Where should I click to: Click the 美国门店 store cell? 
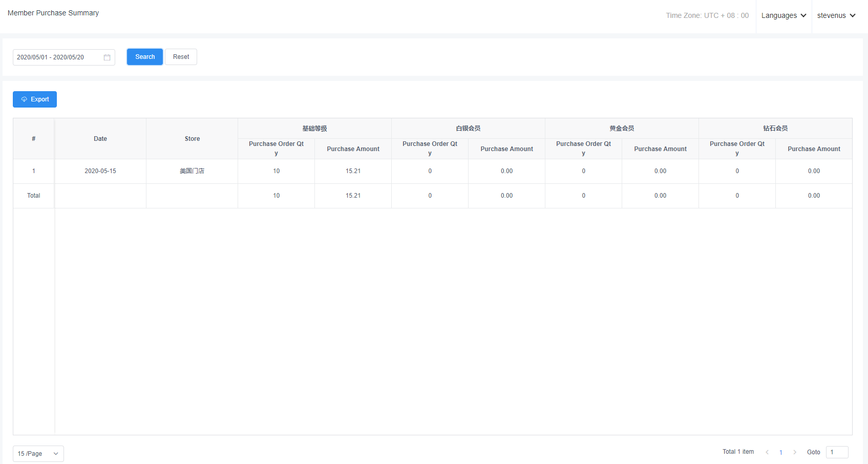tap(192, 171)
